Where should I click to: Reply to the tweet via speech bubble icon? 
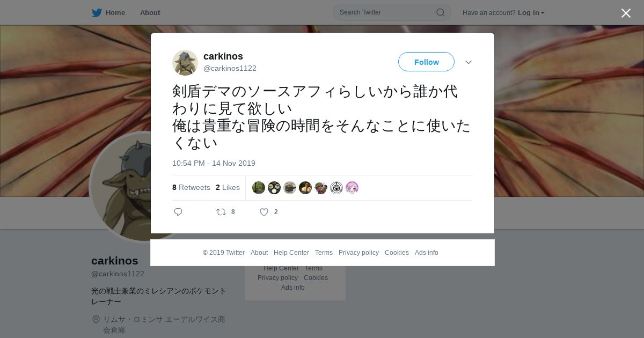pyautogui.click(x=178, y=212)
